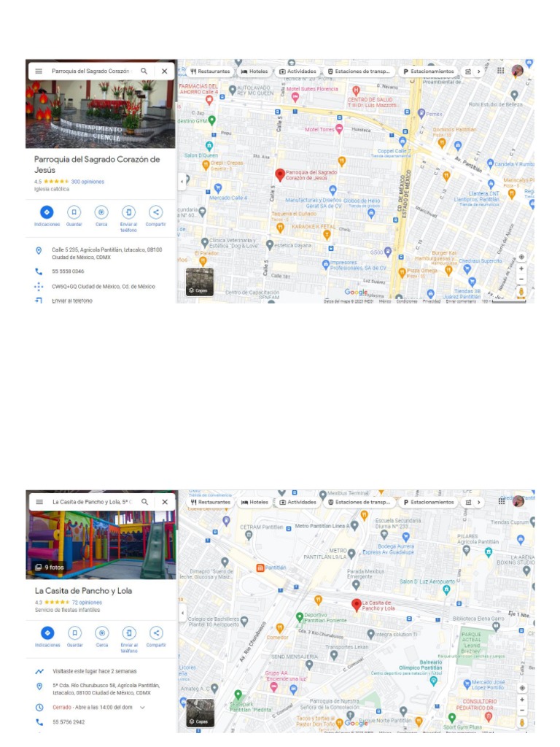Select Estacionamientos chip on the Casita map

pos(429,502)
